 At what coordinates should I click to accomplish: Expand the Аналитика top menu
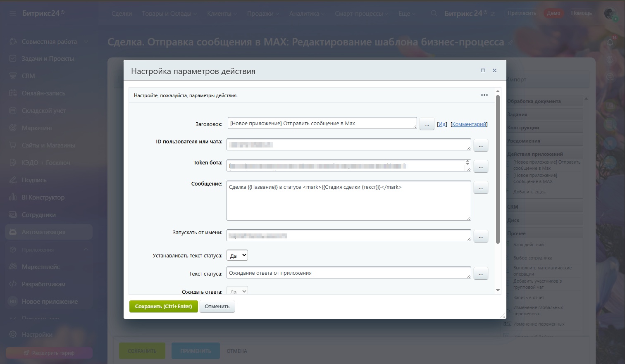307,14
